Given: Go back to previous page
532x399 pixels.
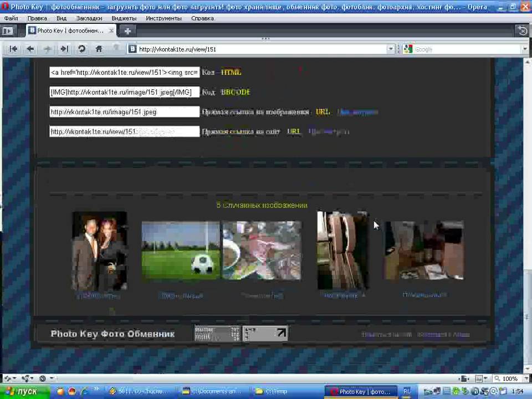Looking at the screenshot, I should 30,49.
